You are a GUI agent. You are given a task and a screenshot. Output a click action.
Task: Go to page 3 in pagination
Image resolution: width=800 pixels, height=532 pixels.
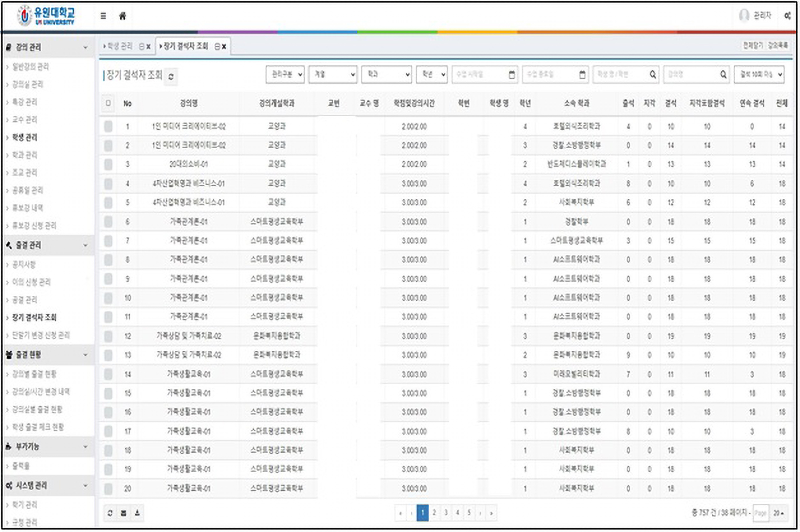pos(446,513)
